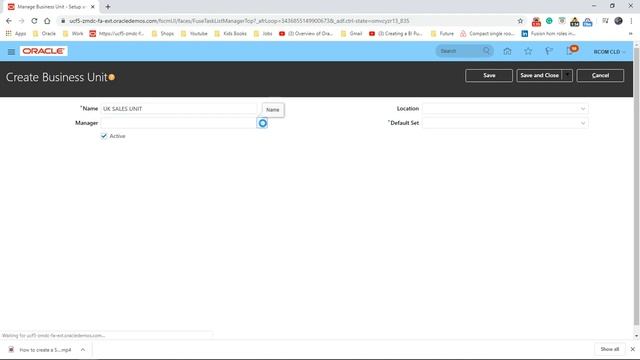Image resolution: width=640 pixels, height=360 pixels.
Task: Click the page vertical scrollbar
Action: point(636,186)
